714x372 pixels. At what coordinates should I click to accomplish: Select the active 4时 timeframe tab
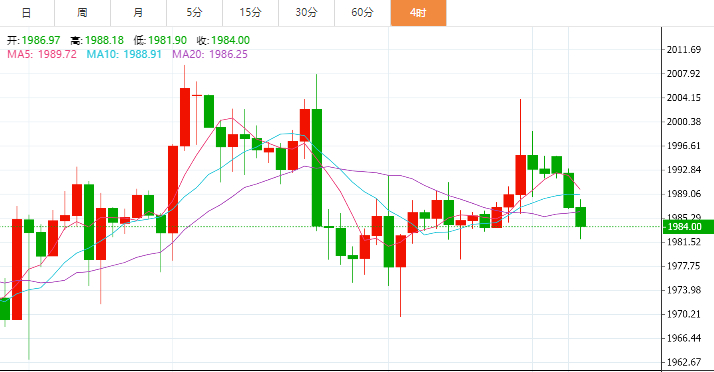click(418, 13)
